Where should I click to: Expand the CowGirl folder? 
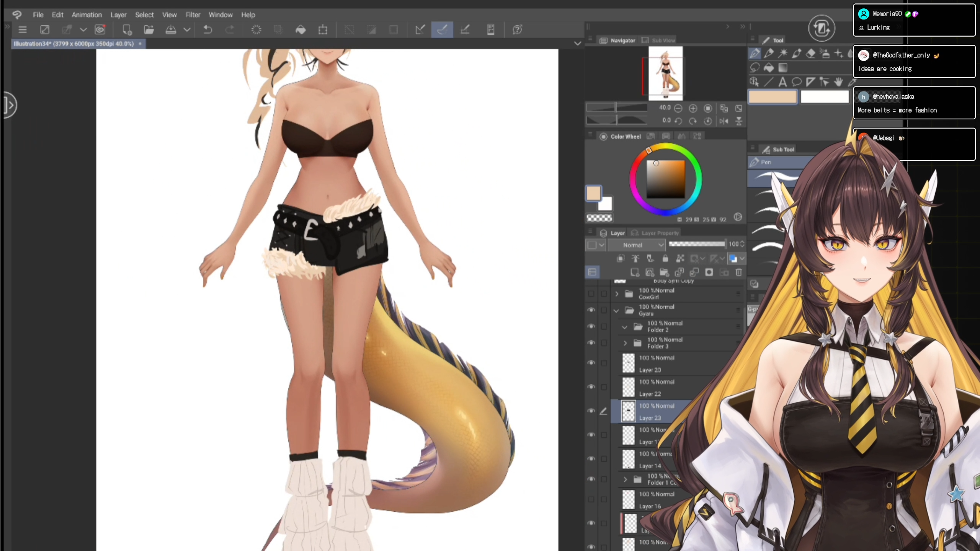click(617, 294)
